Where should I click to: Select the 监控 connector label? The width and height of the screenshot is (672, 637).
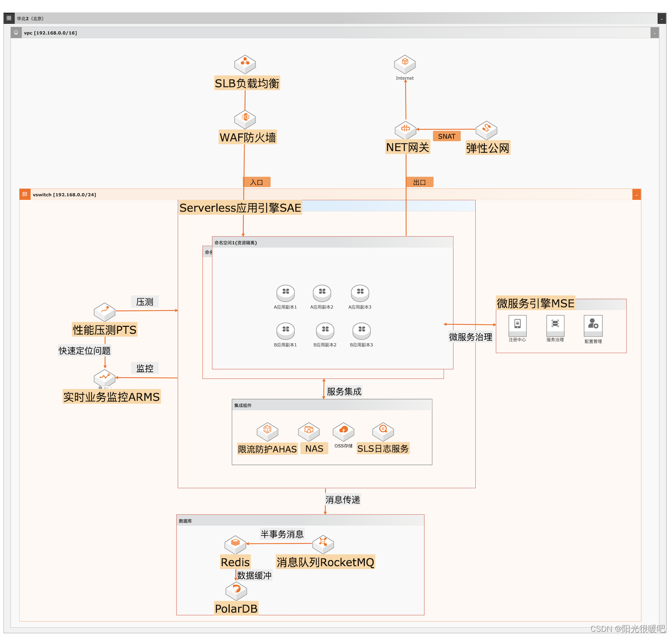145,368
